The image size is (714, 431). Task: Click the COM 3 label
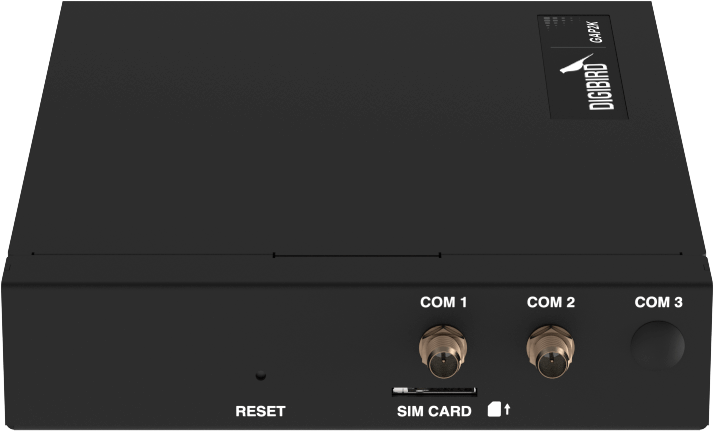[658, 302]
